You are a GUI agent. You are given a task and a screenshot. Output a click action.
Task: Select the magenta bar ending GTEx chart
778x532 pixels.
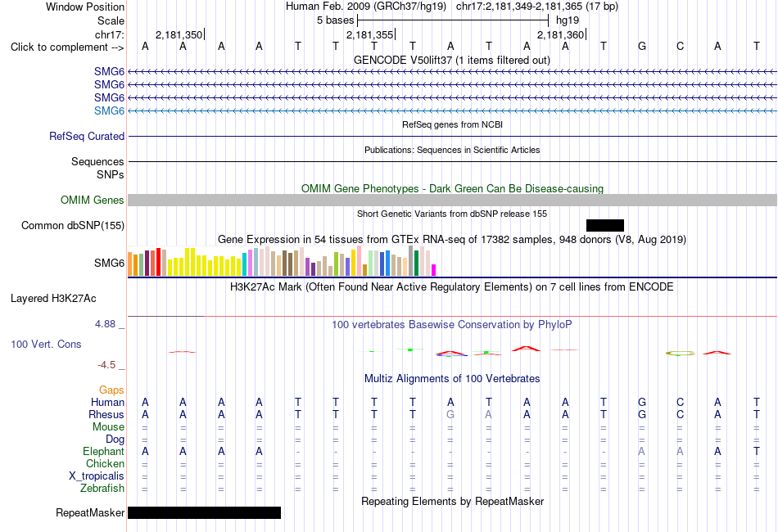[434, 270]
